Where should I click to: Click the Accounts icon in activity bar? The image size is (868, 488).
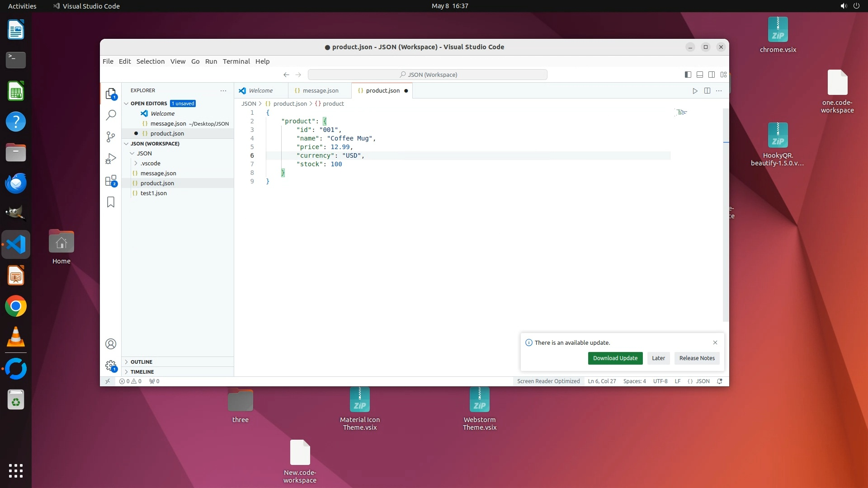click(111, 344)
